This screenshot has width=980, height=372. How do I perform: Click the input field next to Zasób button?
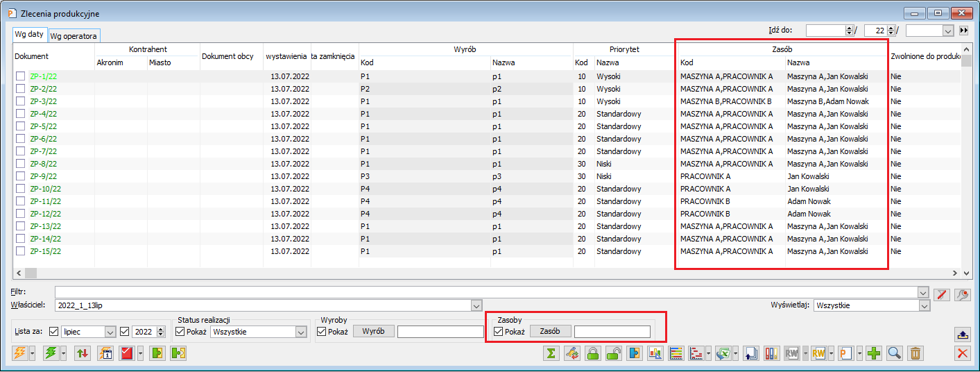612,332
